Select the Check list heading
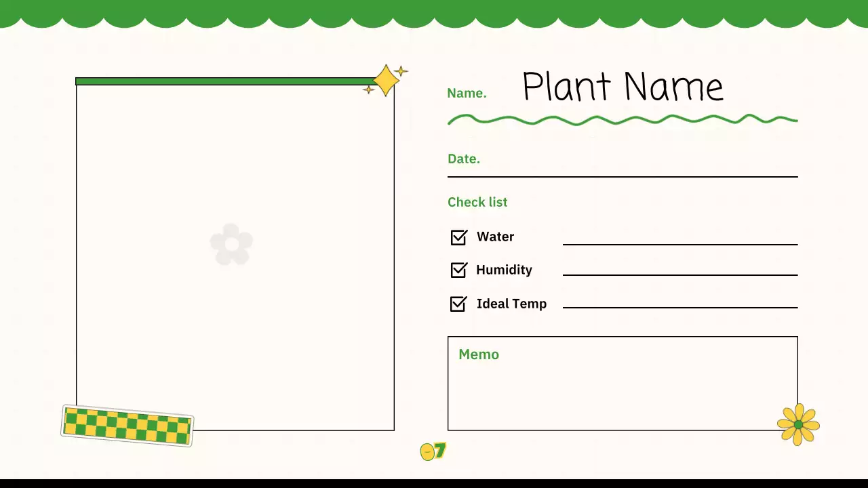 coord(477,202)
